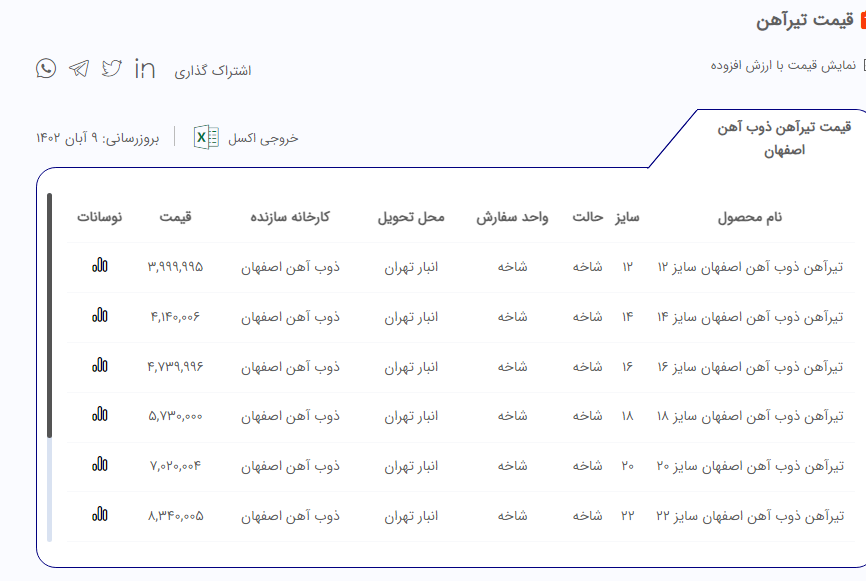Click the Excel export icon
The height and width of the screenshot is (581, 866).
pos(206,137)
